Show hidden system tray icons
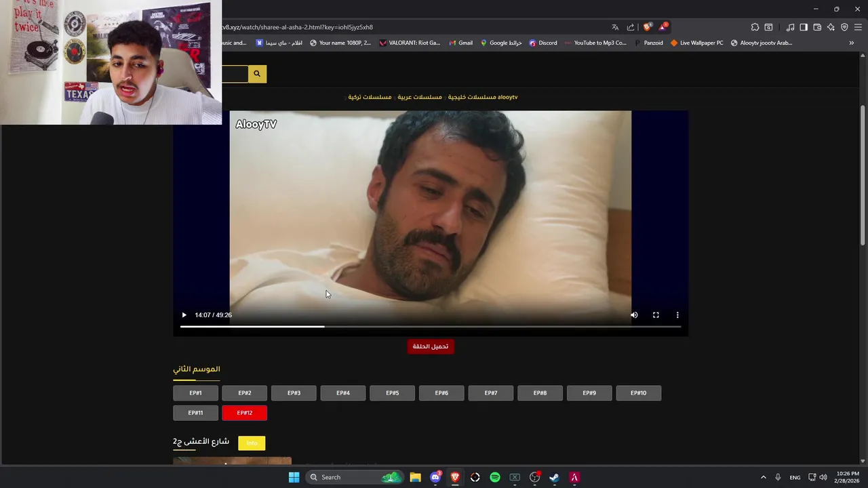The height and width of the screenshot is (488, 868). 764,477
